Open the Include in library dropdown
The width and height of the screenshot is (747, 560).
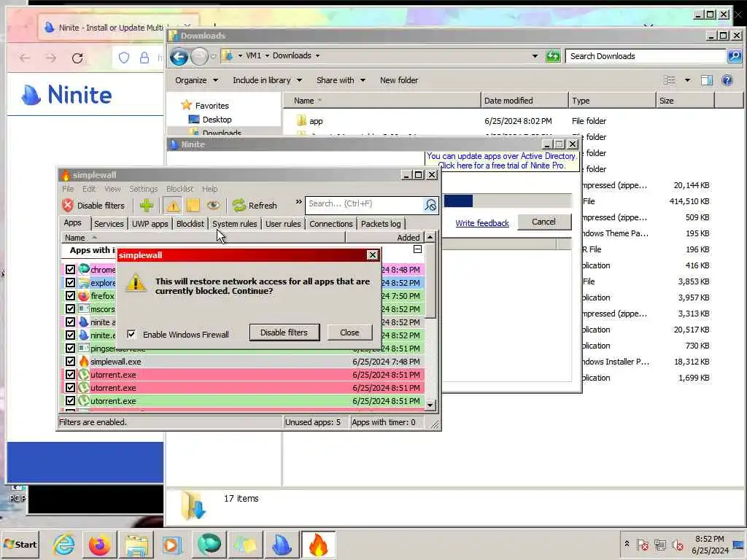[267, 80]
